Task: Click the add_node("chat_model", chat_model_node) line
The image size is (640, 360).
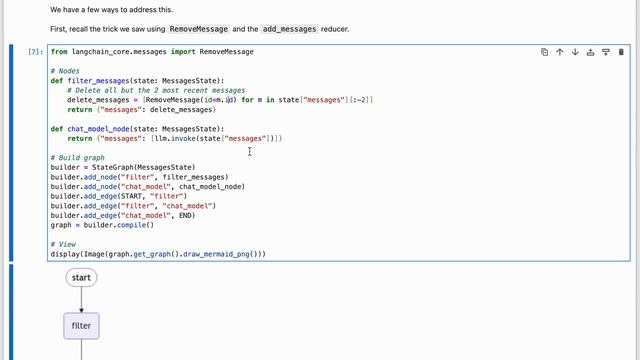Action: (148, 187)
